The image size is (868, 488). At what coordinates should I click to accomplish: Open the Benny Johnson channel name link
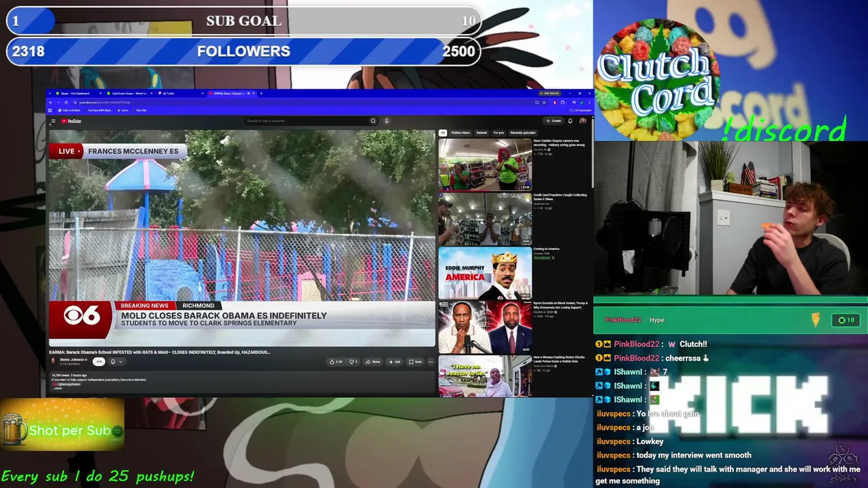pyautogui.click(x=73, y=360)
